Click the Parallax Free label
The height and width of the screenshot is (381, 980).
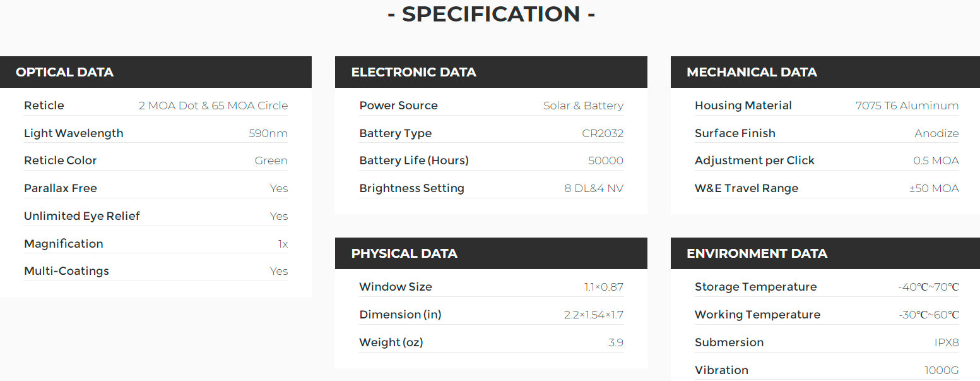[x=61, y=188]
